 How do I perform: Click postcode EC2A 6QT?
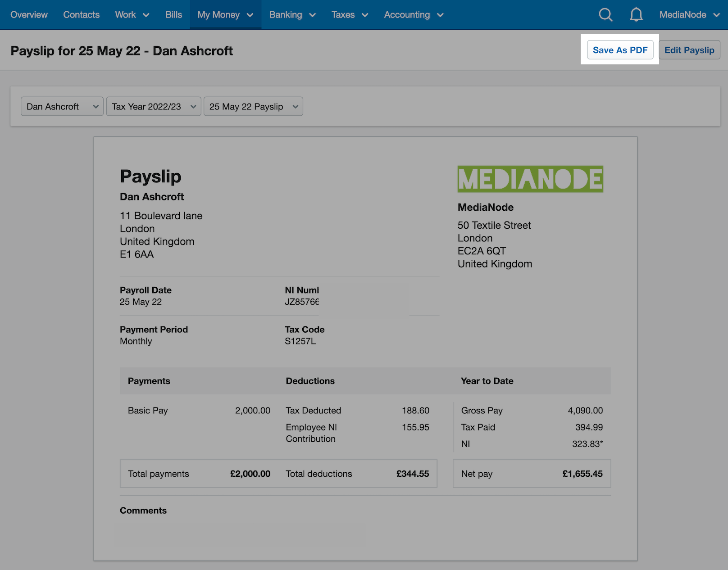(482, 251)
